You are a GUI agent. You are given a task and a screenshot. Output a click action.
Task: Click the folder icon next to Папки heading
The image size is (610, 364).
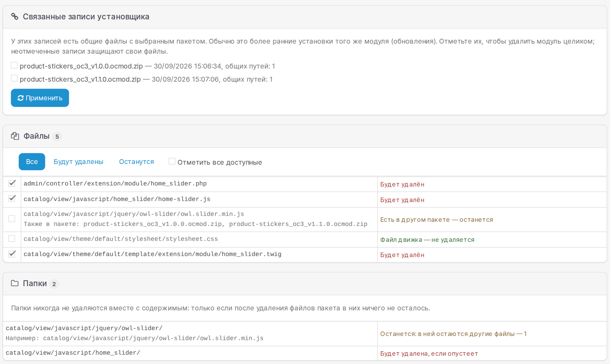click(15, 283)
